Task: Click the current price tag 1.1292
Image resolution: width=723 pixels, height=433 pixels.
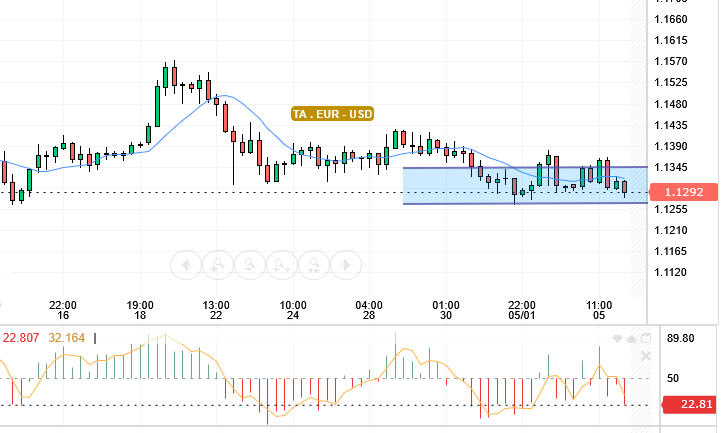Action: pyautogui.click(x=683, y=192)
